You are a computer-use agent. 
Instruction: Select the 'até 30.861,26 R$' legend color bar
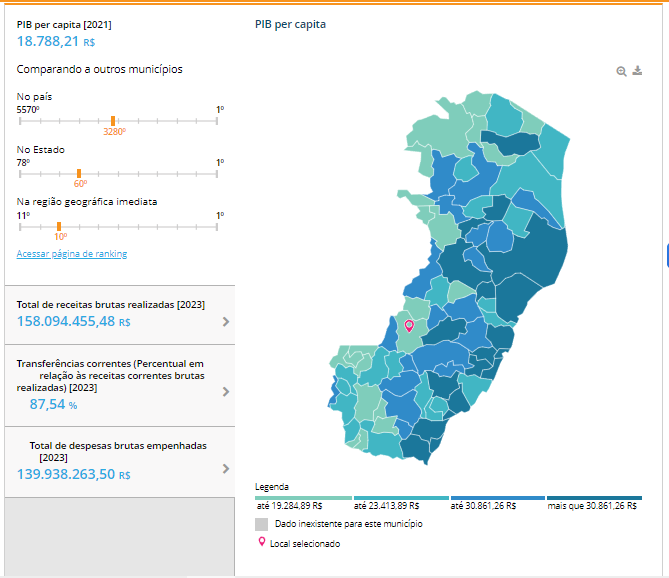coord(497,497)
